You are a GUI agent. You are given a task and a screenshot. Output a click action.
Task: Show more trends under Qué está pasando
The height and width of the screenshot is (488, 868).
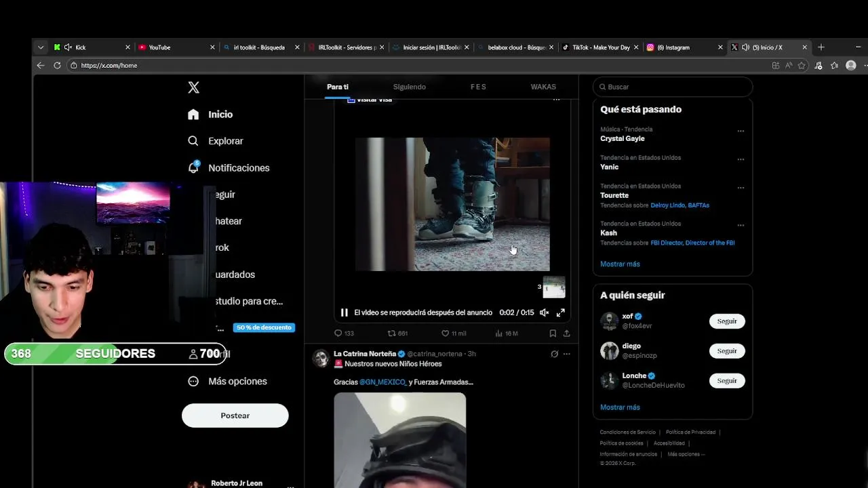click(620, 264)
